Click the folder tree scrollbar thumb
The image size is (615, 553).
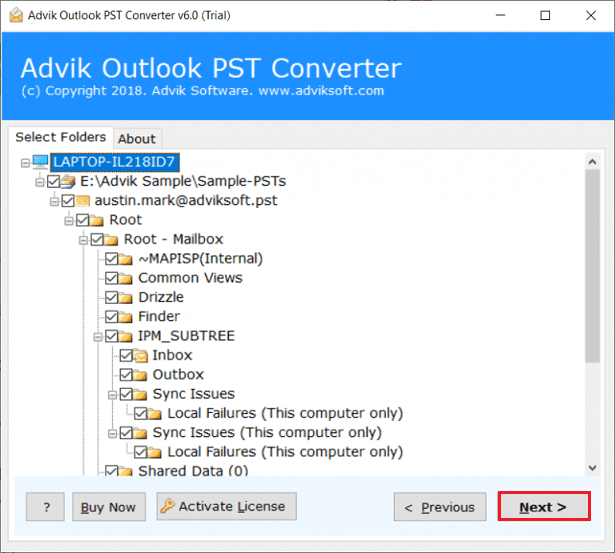[592, 266]
